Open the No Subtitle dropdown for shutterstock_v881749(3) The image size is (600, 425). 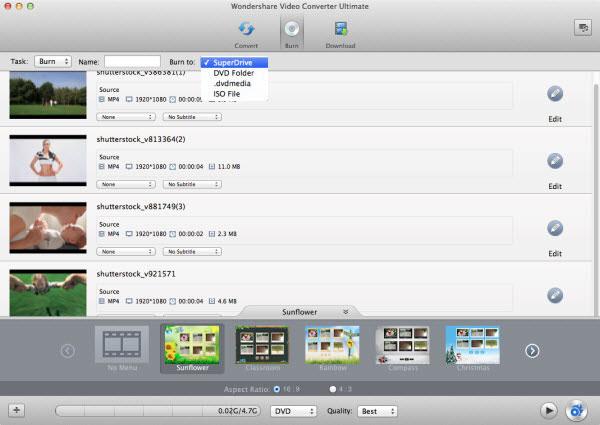coord(192,252)
